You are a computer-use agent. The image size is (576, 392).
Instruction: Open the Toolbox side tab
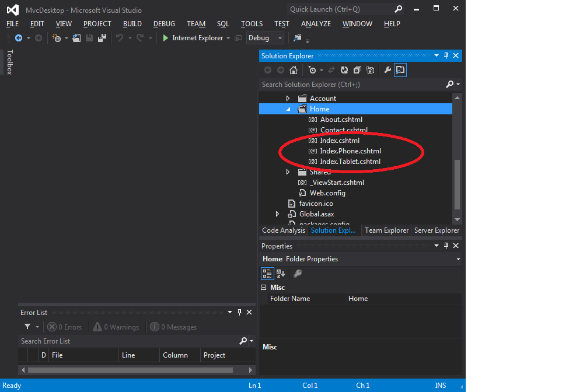tap(10, 62)
